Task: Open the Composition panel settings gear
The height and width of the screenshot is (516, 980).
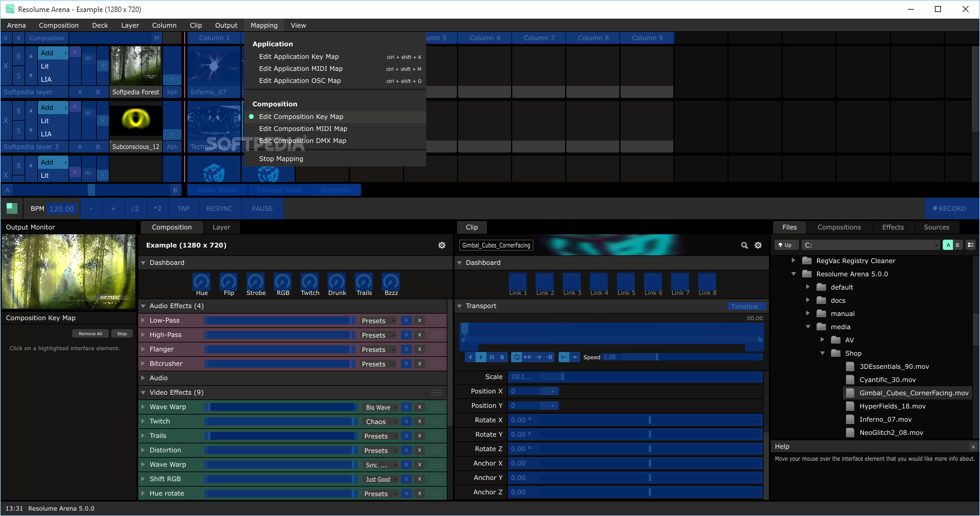Action: point(442,246)
